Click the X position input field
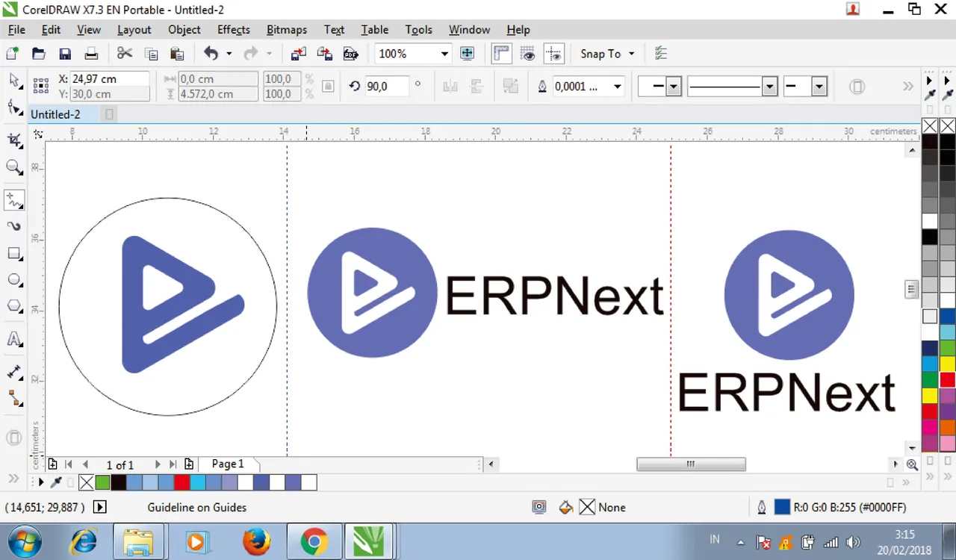The image size is (956, 560). (x=109, y=79)
